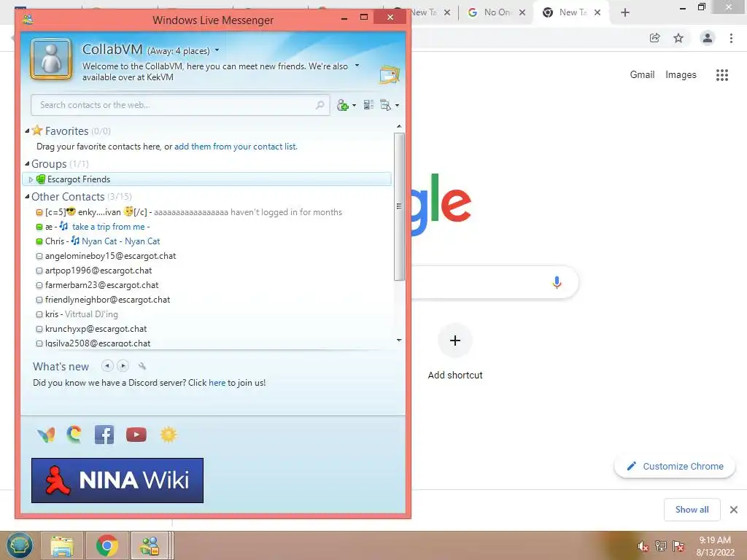Click the away status icon beside enky....ivan
747x560 pixels.
pyautogui.click(x=39, y=212)
